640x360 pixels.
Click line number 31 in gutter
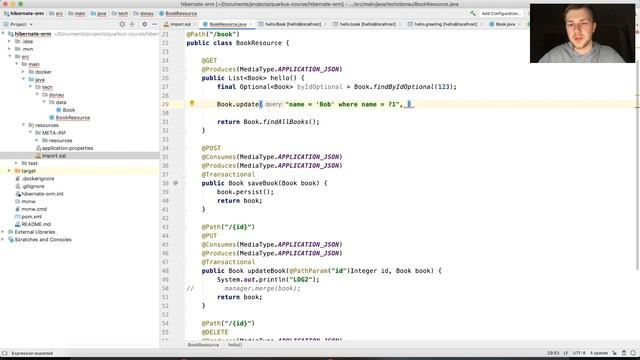click(x=165, y=122)
